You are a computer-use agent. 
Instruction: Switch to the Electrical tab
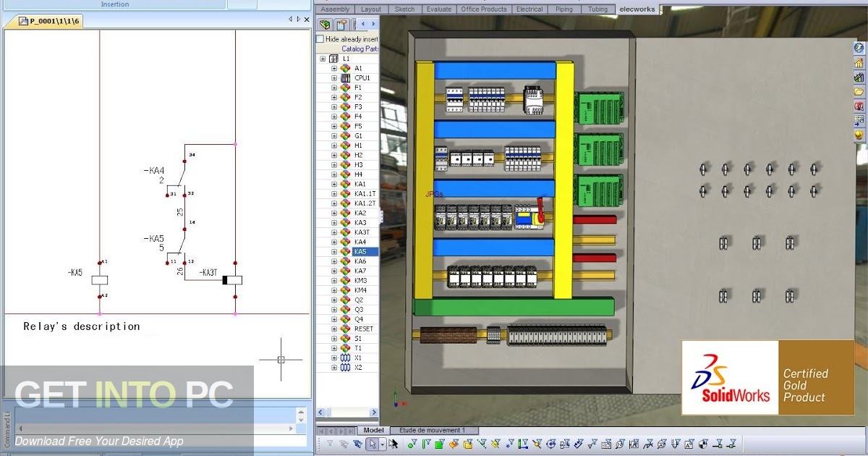[529, 9]
